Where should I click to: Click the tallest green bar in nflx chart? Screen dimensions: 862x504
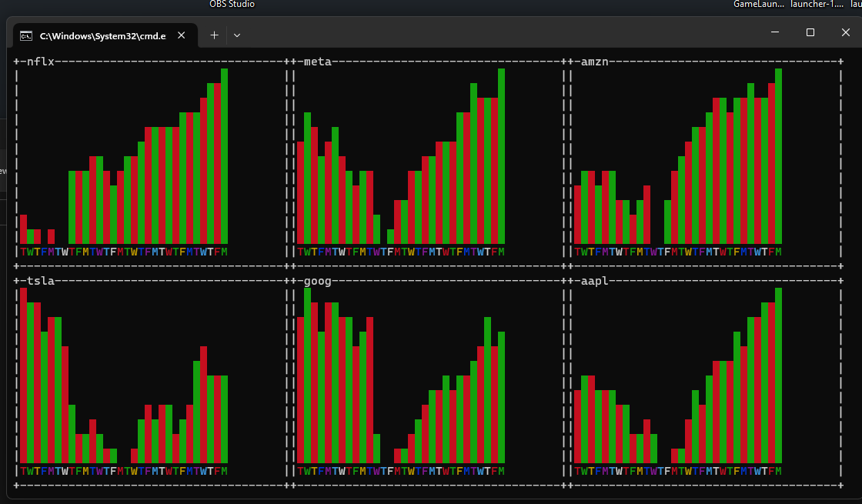click(224, 156)
